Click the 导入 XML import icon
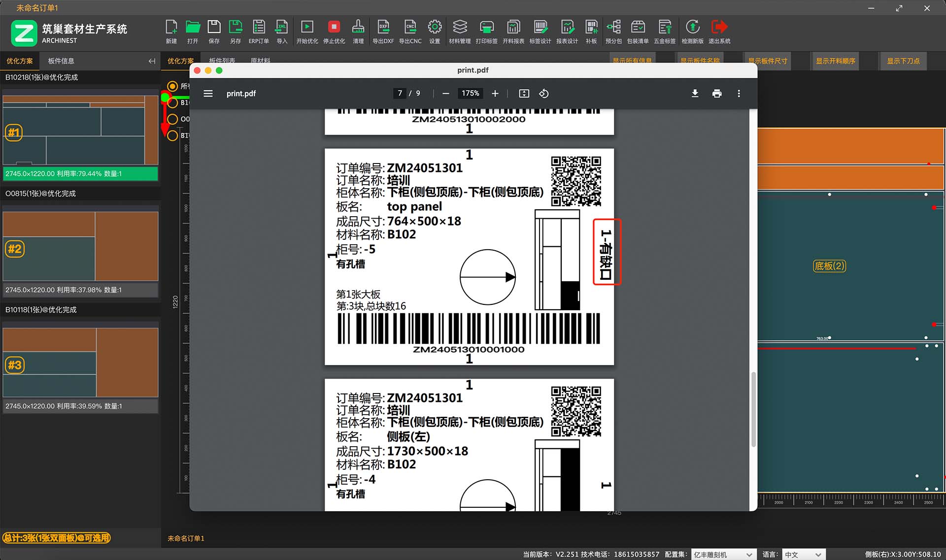Viewport: 946px width, 560px height. [x=282, y=32]
